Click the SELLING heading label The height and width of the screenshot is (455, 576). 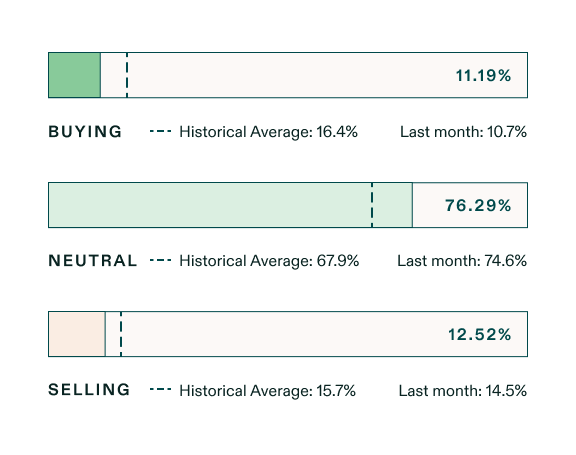(x=89, y=390)
